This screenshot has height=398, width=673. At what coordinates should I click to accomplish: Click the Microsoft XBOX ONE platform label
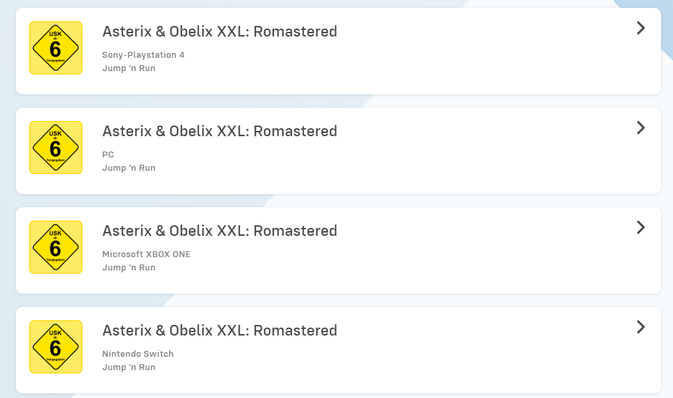pos(146,254)
